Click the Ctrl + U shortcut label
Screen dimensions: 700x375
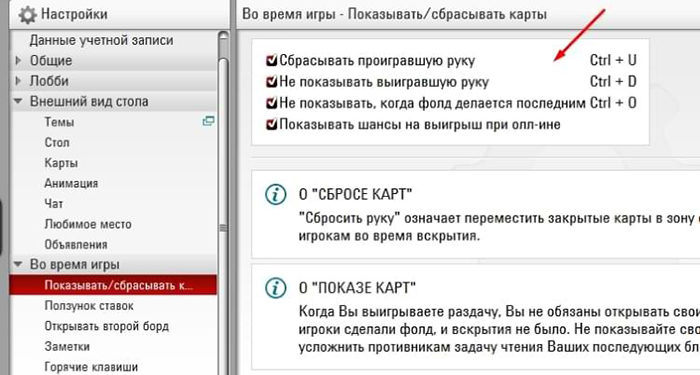613,60
